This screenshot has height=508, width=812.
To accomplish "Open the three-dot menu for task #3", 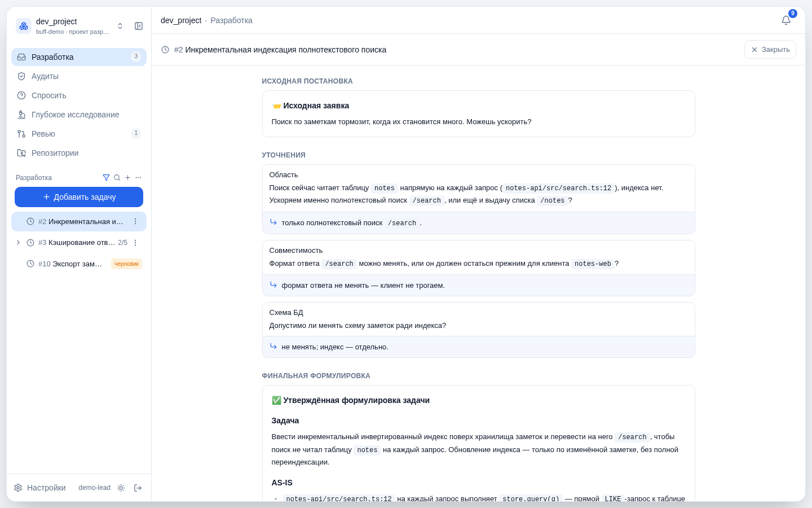I will (x=135, y=243).
